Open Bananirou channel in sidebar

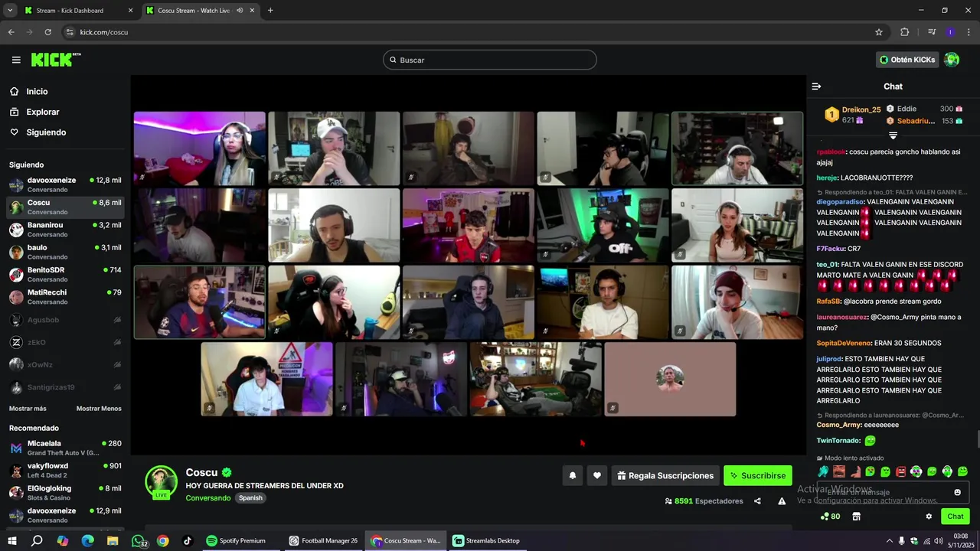tap(65, 230)
